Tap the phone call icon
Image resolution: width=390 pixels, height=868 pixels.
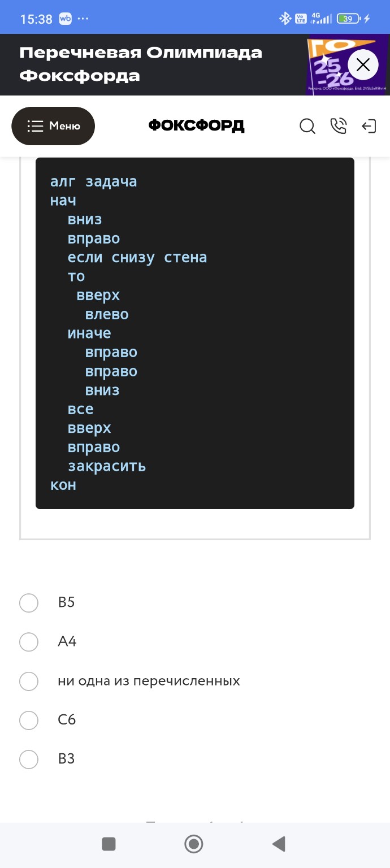click(339, 127)
